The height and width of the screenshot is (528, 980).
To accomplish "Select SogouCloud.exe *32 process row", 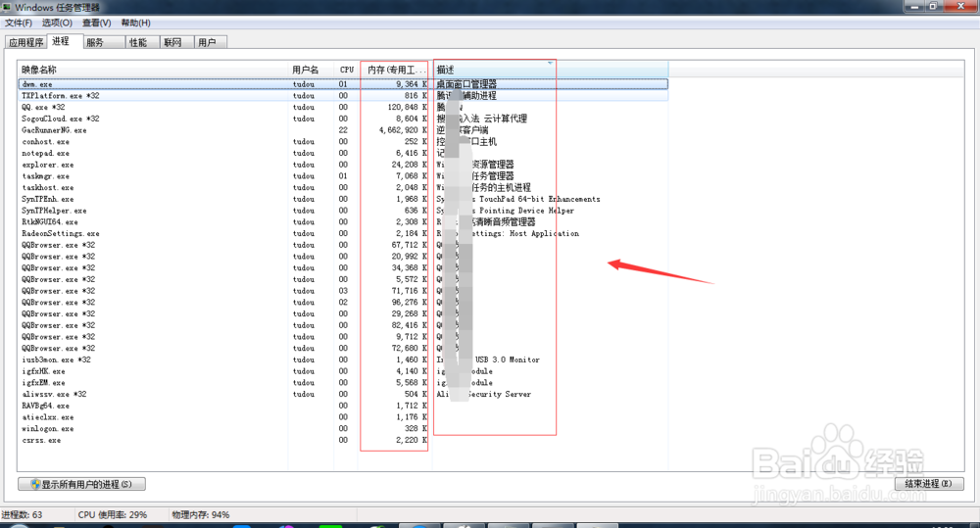I will tap(343, 119).
